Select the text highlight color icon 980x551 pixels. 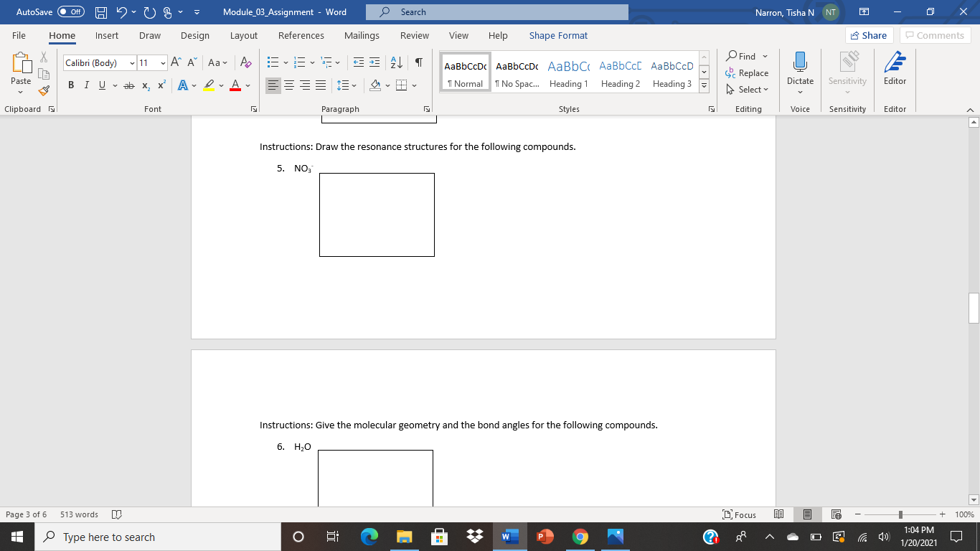click(209, 85)
